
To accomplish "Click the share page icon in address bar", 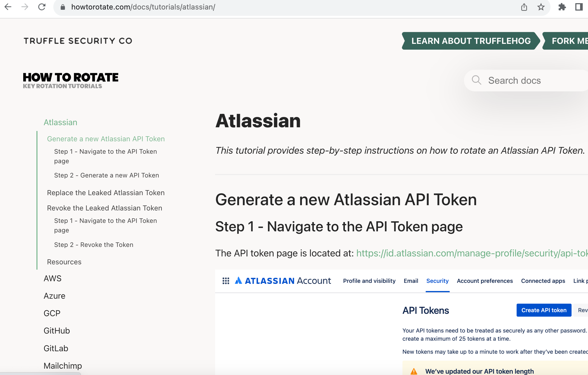I will click(524, 7).
